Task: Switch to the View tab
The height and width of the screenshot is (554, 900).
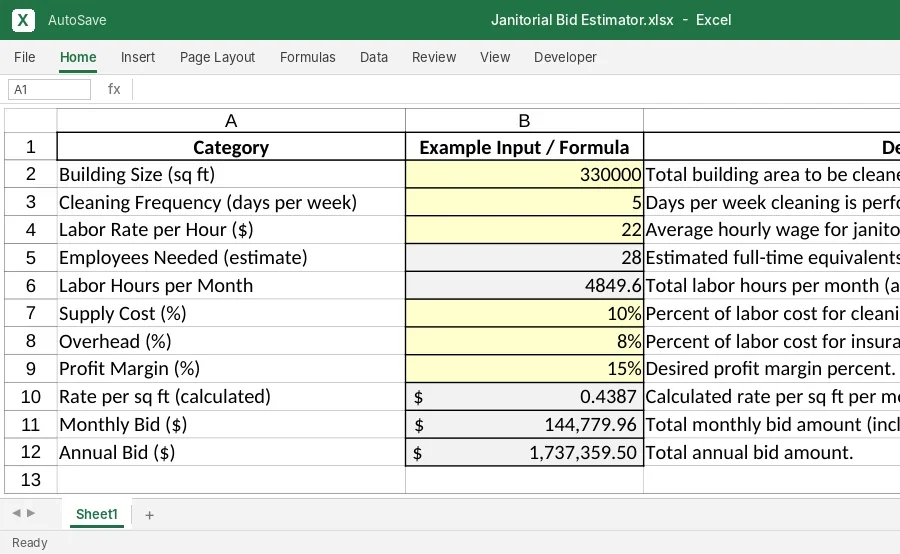Action: [x=495, y=57]
